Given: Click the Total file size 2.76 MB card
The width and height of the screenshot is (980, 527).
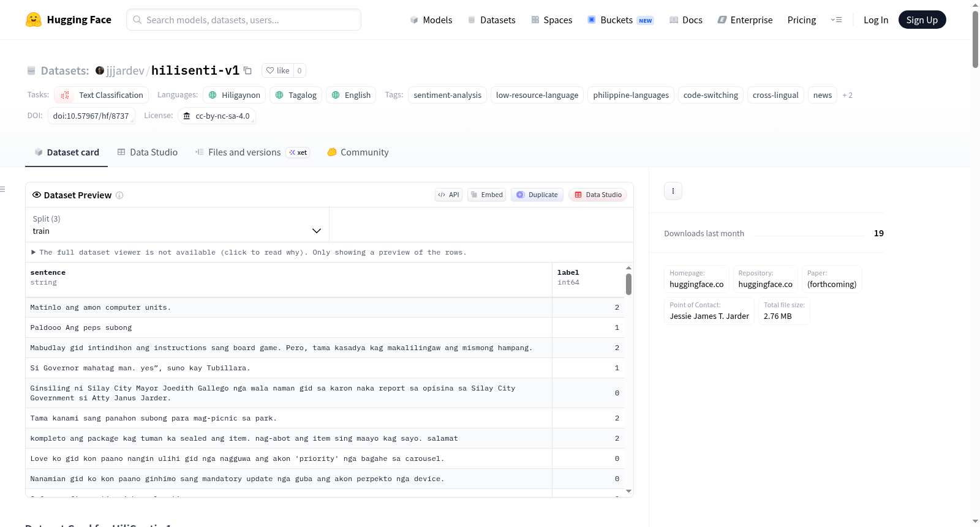Looking at the screenshot, I should pos(784,311).
